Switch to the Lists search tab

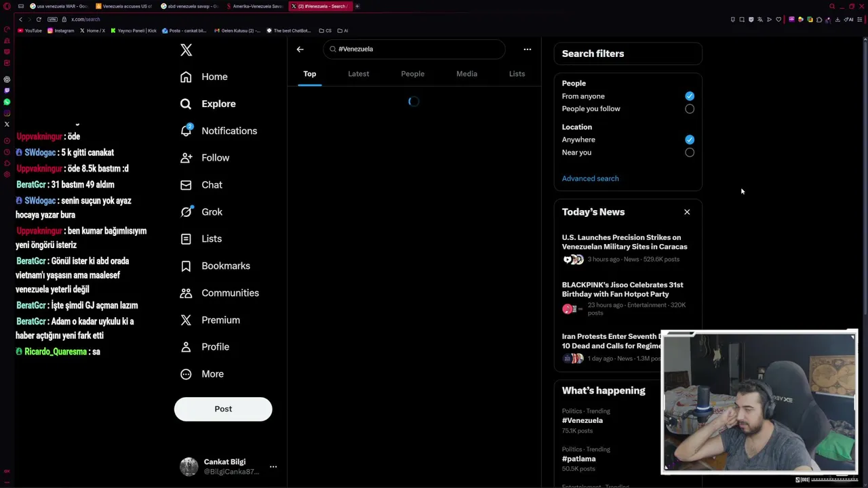(517, 74)
